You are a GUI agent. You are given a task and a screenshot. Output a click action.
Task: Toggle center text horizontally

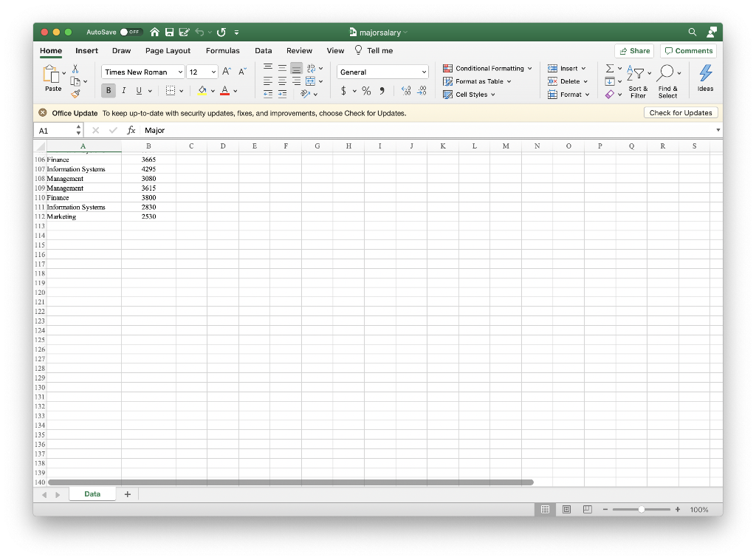tap(282, 81)
